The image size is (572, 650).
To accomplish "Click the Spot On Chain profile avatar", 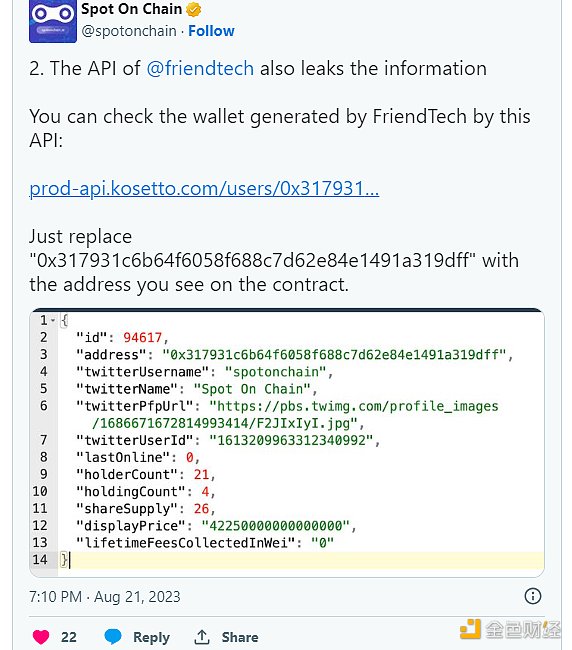I will [53, 20].
